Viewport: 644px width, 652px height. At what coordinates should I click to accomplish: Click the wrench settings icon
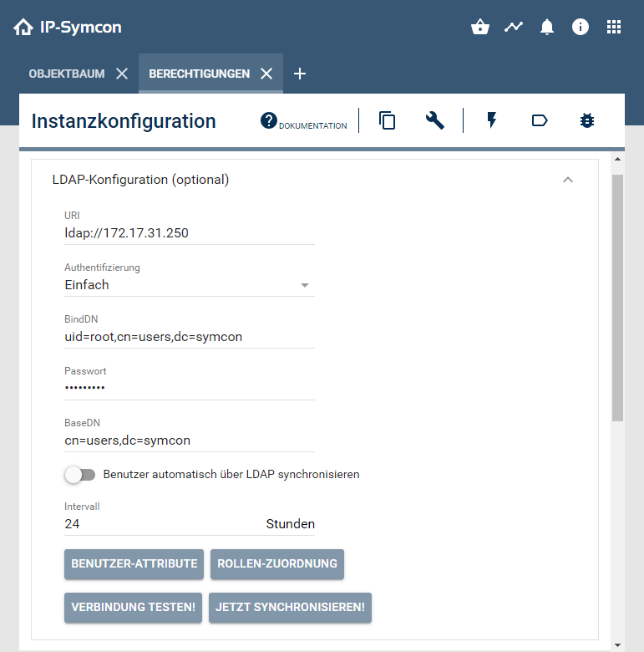tap(434, 120)
